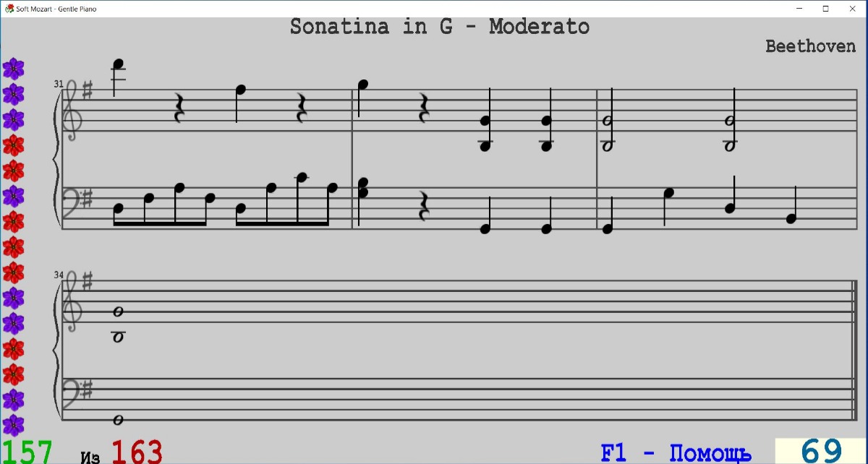868x464 pixels.
Task: Click the Sonatina in G - Moderato title
Action: (x=440, y=27)
